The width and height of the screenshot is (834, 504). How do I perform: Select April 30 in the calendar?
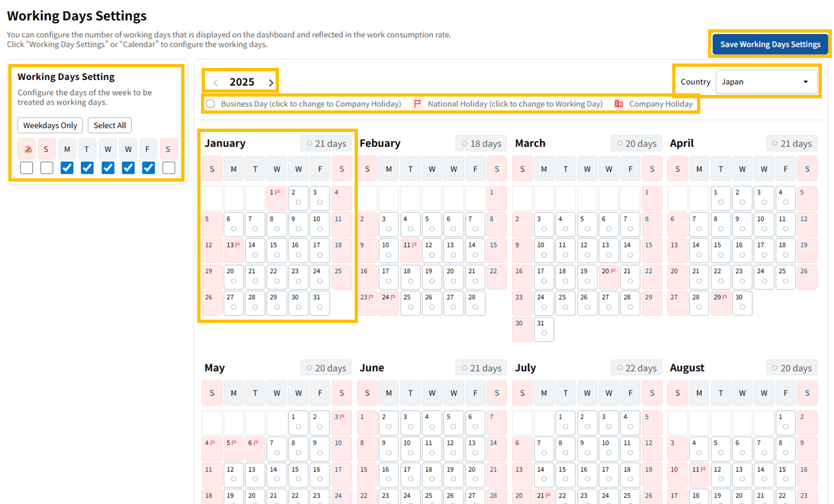click(742, 303)
